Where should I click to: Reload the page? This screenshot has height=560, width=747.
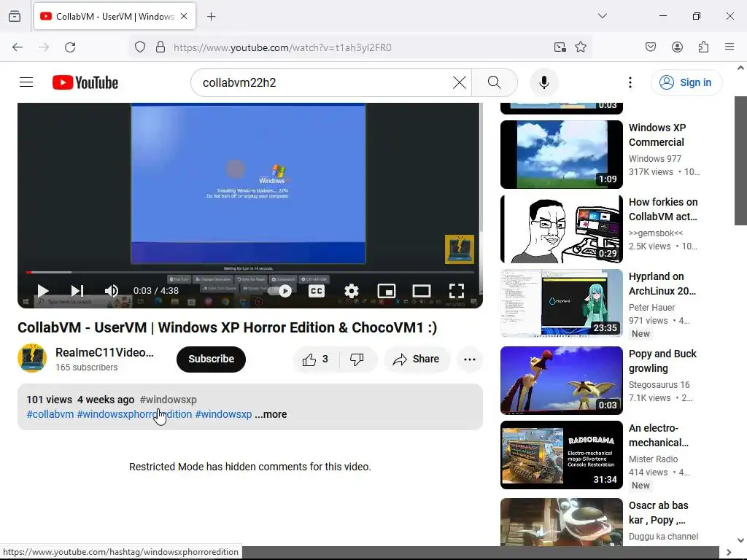click(x=70, y=47)
